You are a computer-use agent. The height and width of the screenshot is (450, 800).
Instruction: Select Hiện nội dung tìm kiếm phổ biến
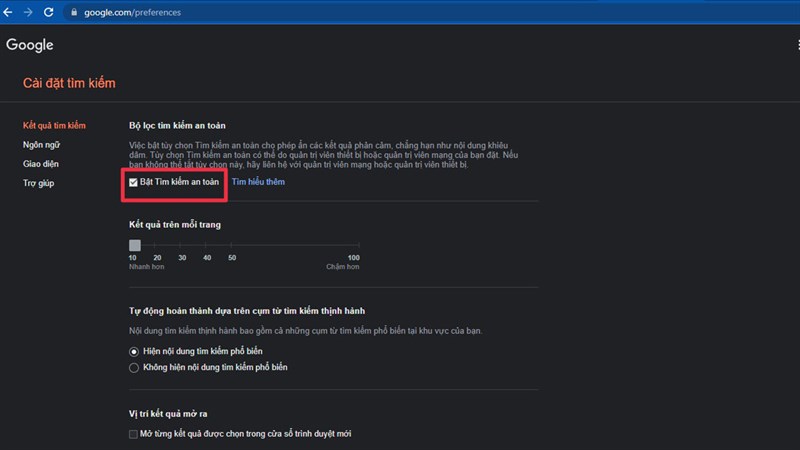(x=134, y=352)
